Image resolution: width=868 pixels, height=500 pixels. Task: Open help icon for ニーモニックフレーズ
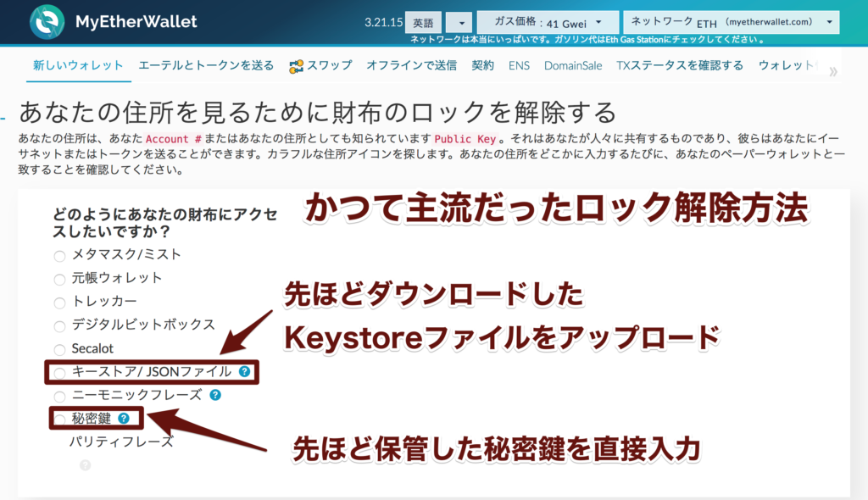click(x=215, y=395)
